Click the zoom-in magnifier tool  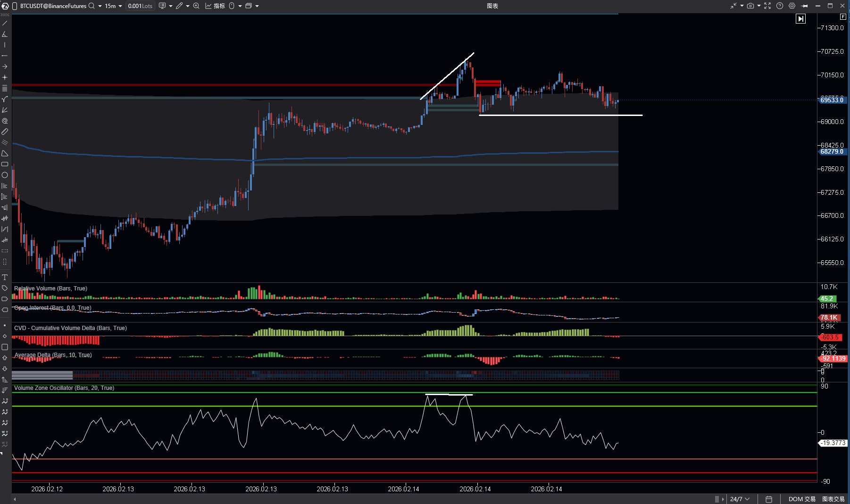196,6
